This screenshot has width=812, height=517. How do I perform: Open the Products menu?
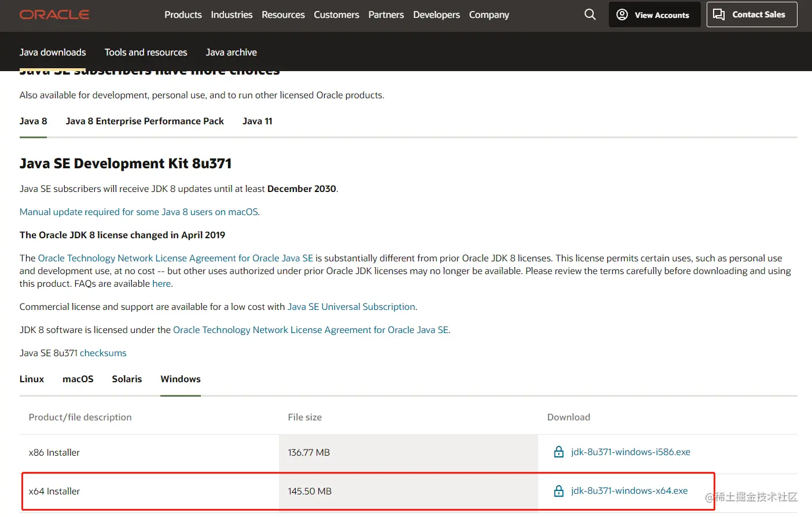[x=183, y=14]
